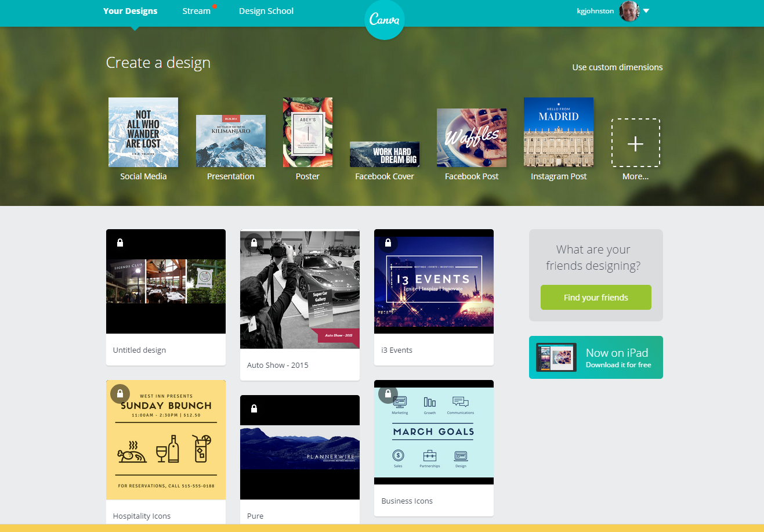Click lock icon on Business Icons design
The width and height of the screenshot is (764, 532).
(x=388, y=393)
